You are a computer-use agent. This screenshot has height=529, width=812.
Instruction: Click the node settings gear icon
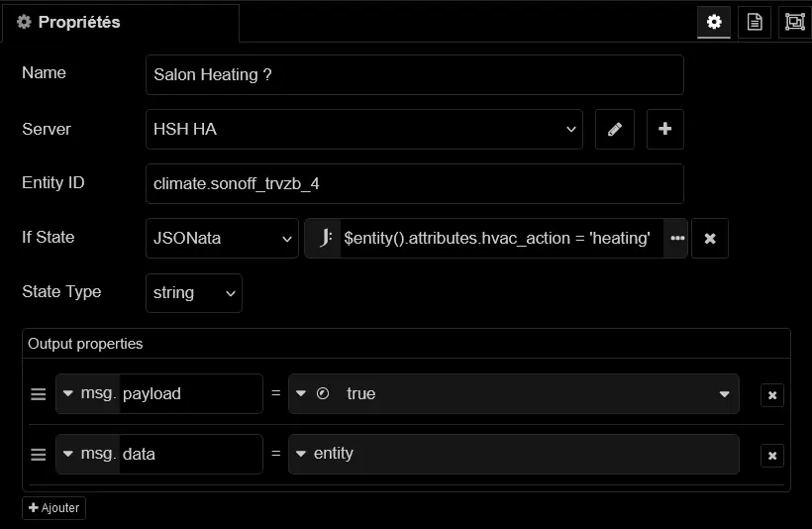[x=713, y=22]
